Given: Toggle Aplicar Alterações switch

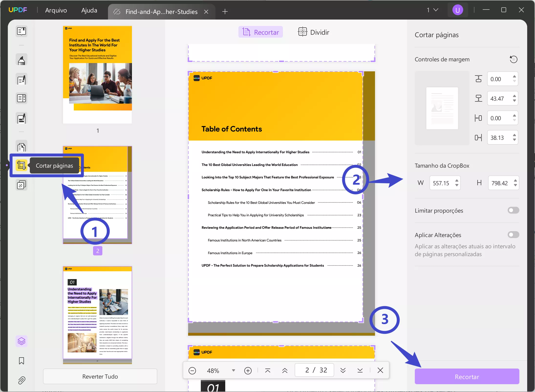Looking at the screenshot, I should (x=514, y=234).
